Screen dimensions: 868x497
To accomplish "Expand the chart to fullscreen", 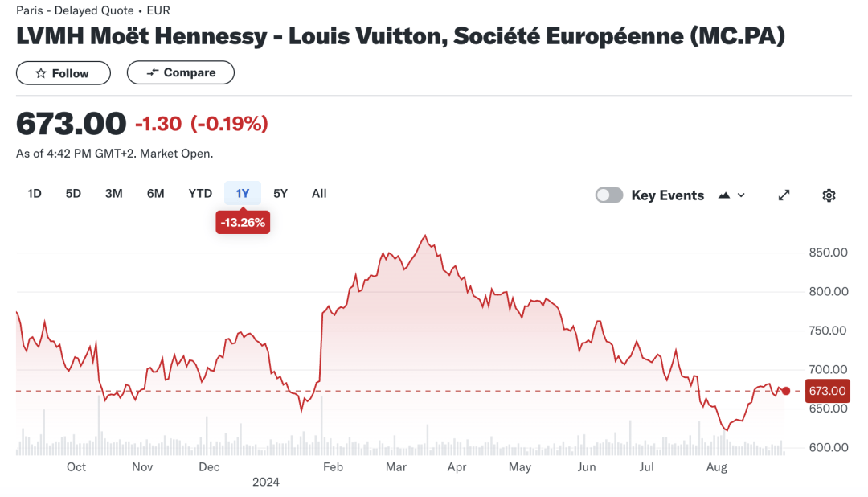I will pyautogui.click(x=784, y=195).
